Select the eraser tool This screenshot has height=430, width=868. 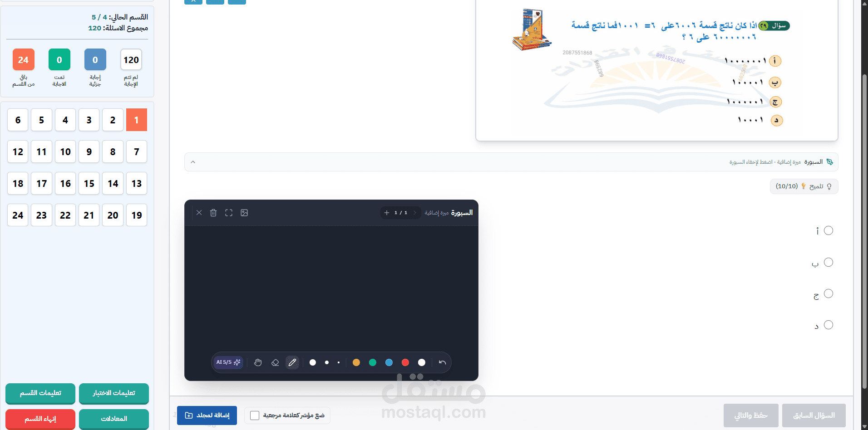[275, 362]
